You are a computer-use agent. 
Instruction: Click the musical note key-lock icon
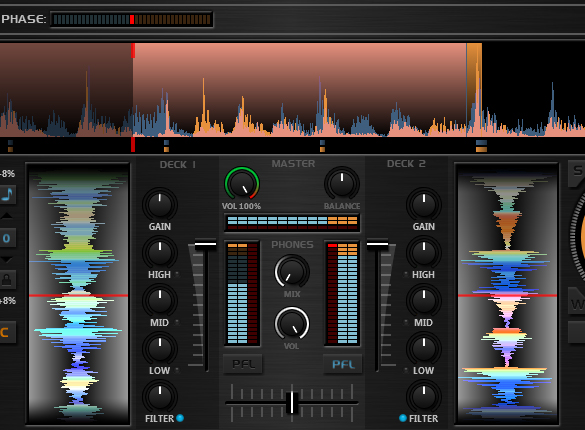tap(7, 194)
